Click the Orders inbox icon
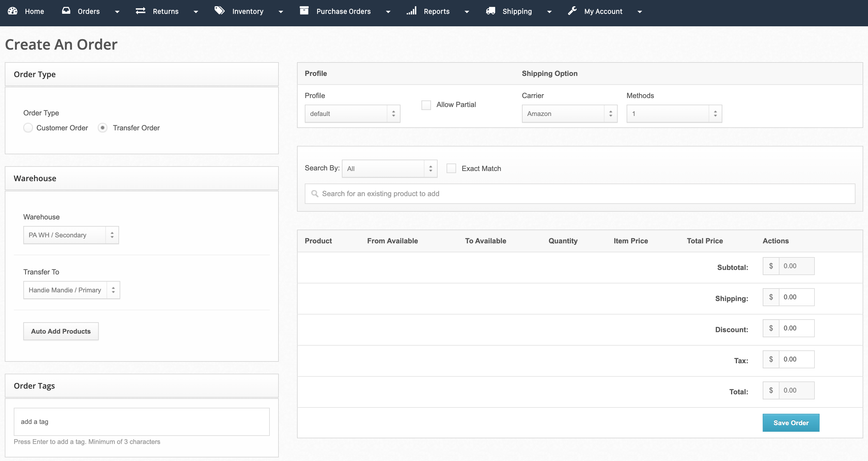 (66, 11)
